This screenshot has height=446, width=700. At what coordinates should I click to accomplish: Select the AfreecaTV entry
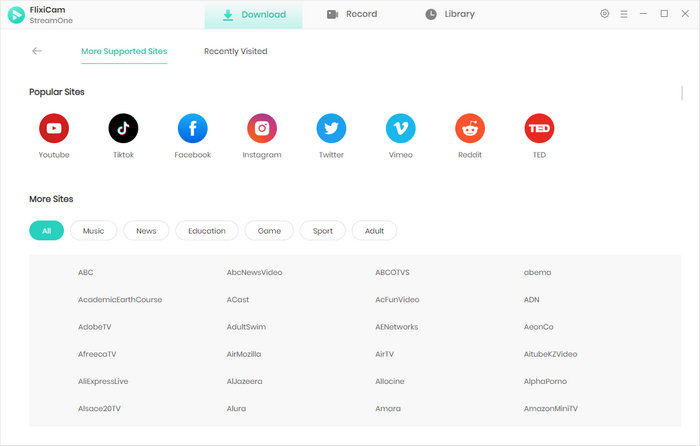pos(97,354)
